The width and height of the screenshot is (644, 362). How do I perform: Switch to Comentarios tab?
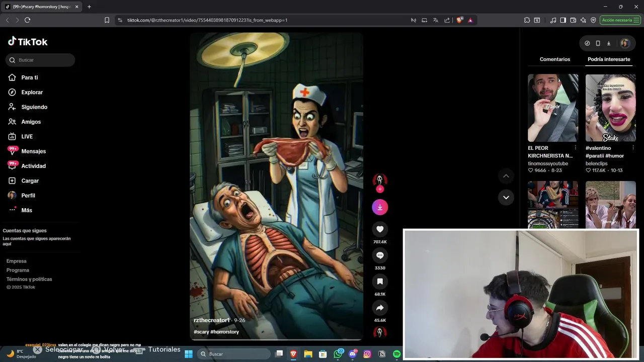click(555, 59)
